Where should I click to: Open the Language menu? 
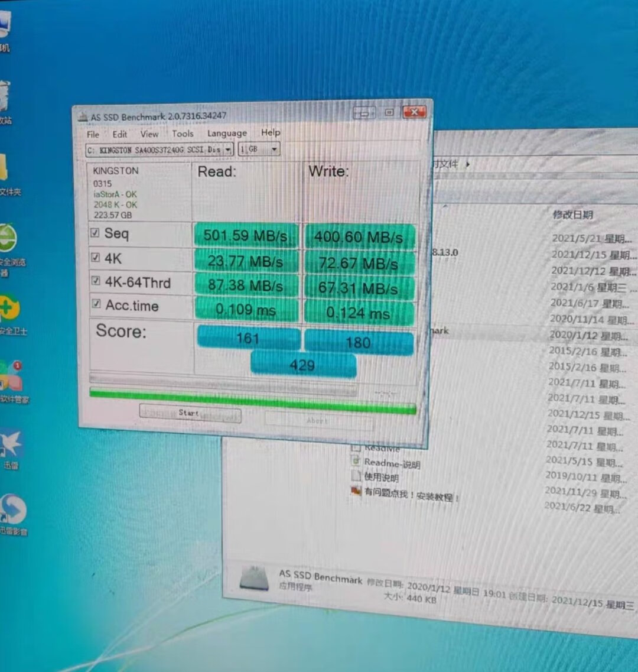(x=227, y=134)
